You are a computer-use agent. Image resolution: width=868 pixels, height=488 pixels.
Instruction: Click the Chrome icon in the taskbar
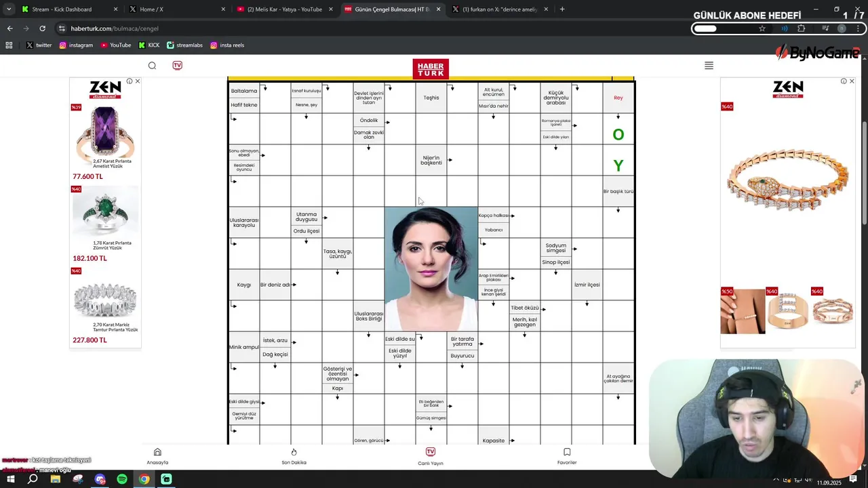point(144,479)
